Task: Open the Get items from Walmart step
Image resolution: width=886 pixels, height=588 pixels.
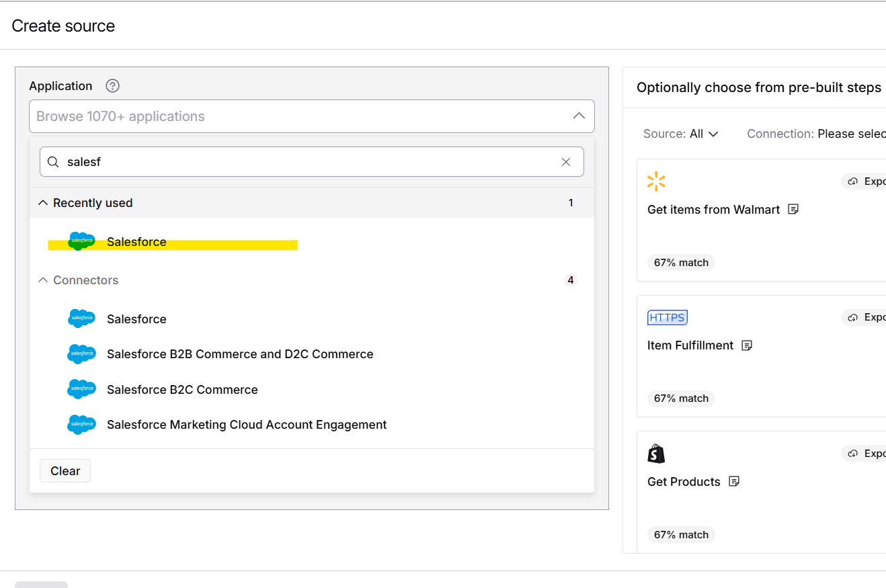Action: tap(714, 209)
